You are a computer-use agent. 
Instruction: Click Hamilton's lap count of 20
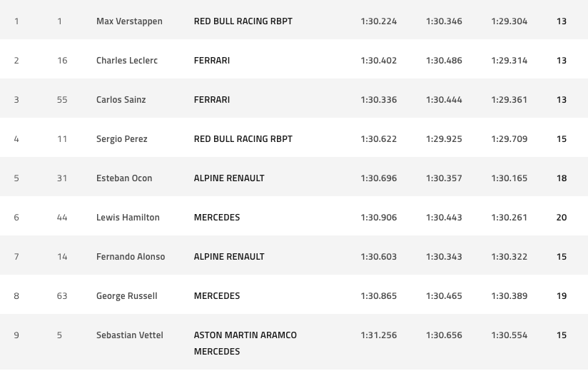tap(562, 218)
